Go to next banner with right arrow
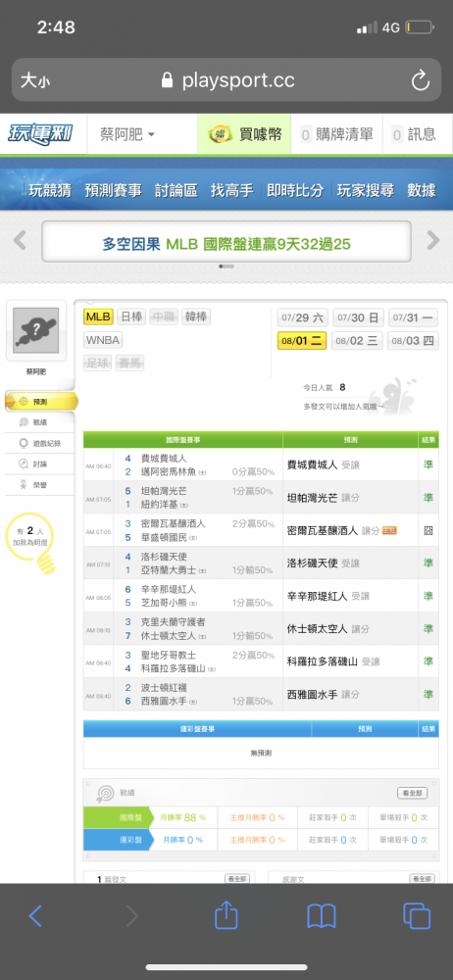 [433, 240]
